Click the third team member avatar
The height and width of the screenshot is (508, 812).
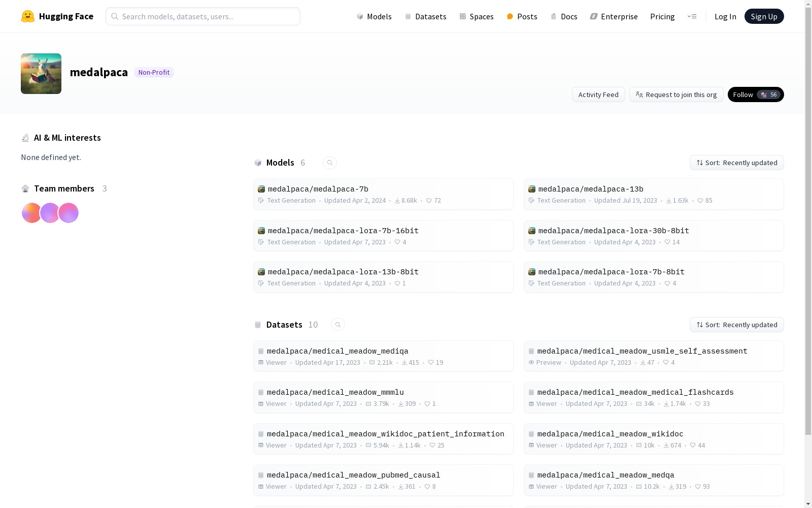(69, 213)
